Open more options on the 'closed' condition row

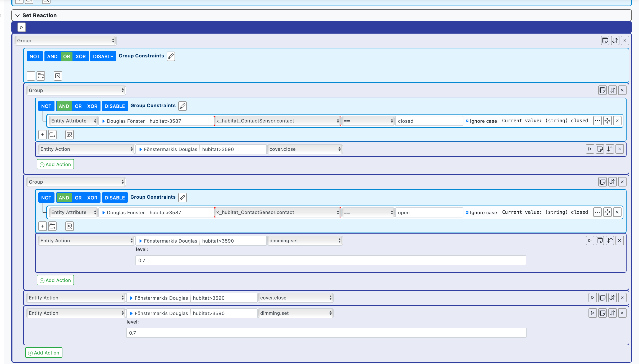click(597, 121)
